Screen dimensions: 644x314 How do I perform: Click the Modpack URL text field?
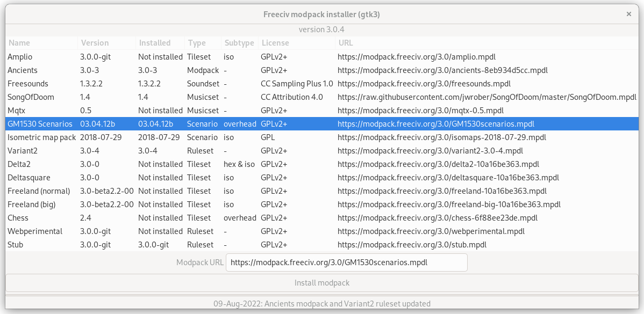[346, 263]
